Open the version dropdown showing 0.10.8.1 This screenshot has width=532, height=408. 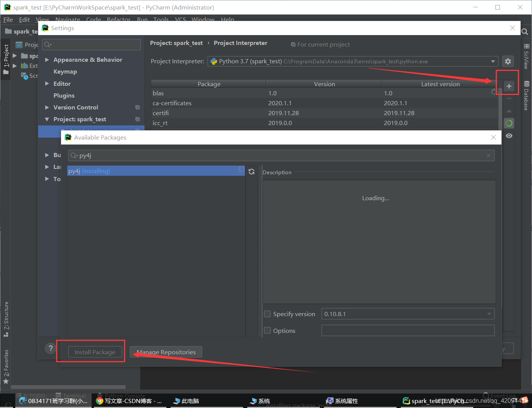(408, 314)
